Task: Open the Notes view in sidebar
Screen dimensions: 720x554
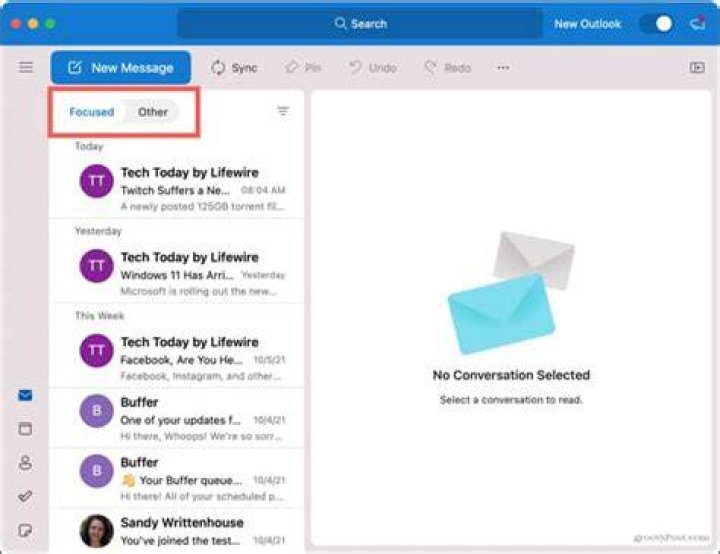Action: click(x=25, y=531)
